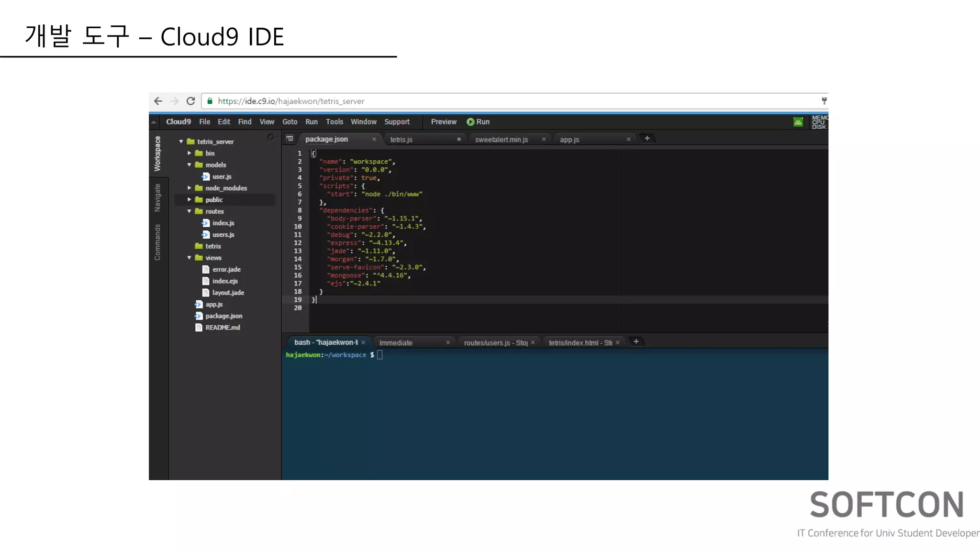
Task: Toggle the Workspace side panel
Action: click(157, 154)
